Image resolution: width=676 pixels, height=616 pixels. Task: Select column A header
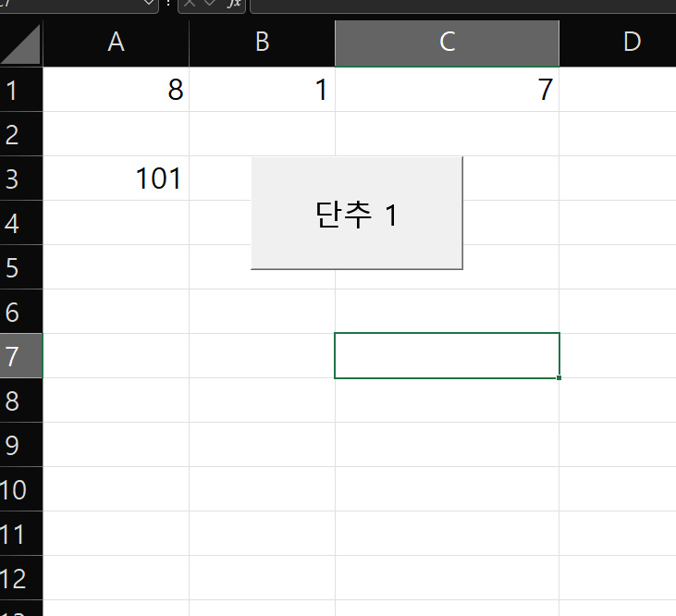coord(116,43)
